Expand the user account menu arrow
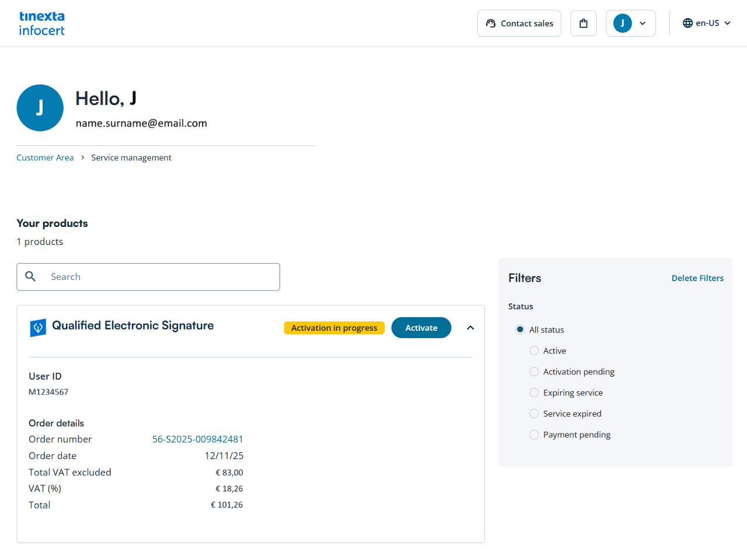This screenshot has width=747, height=560. [643, 23]
